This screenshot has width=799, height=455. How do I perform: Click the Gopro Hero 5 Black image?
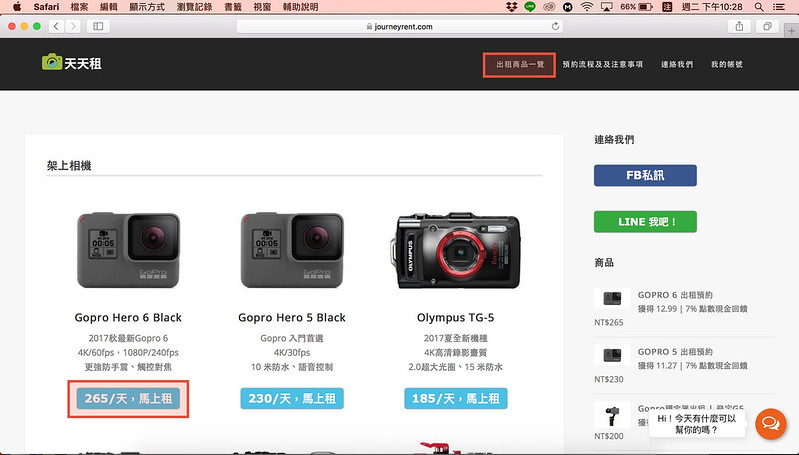point(292,250)
